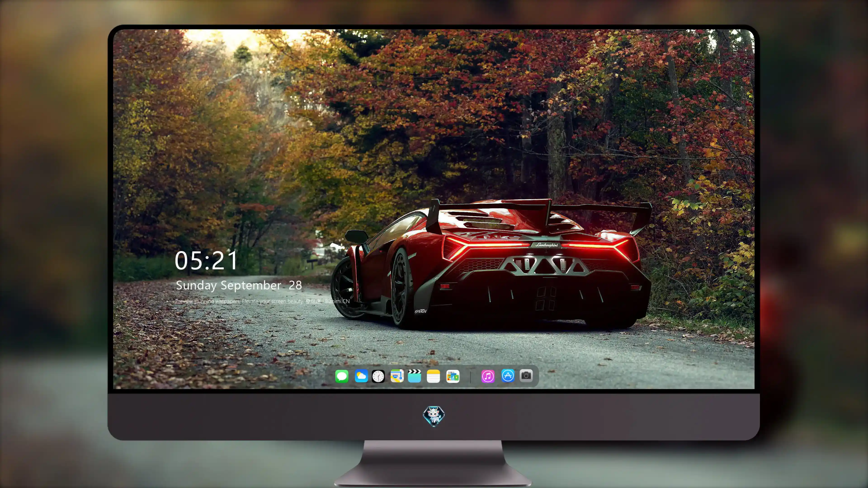Open the Newsstand app icon

[453, 376]
